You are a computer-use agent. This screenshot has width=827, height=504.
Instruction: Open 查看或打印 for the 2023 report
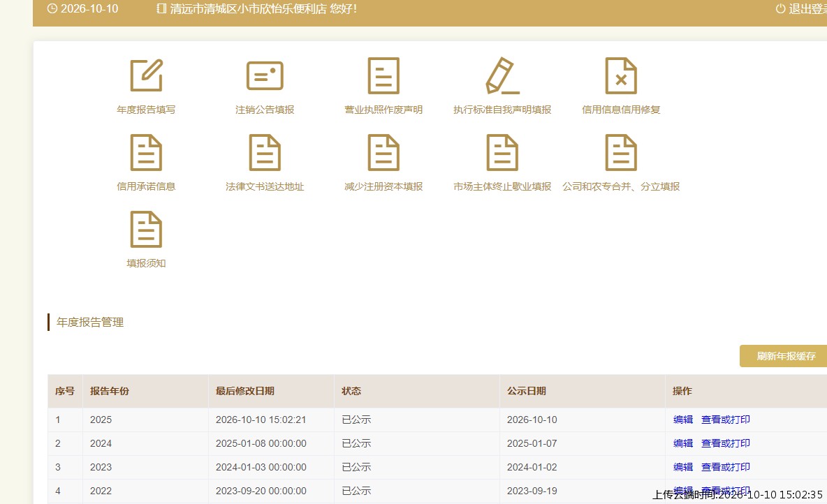[725, 467]
